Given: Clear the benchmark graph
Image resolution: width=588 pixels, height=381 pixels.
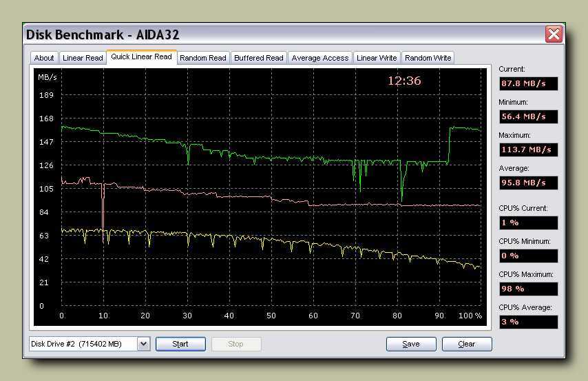Looking at the screenshot, I should click(x=467, y=344).
